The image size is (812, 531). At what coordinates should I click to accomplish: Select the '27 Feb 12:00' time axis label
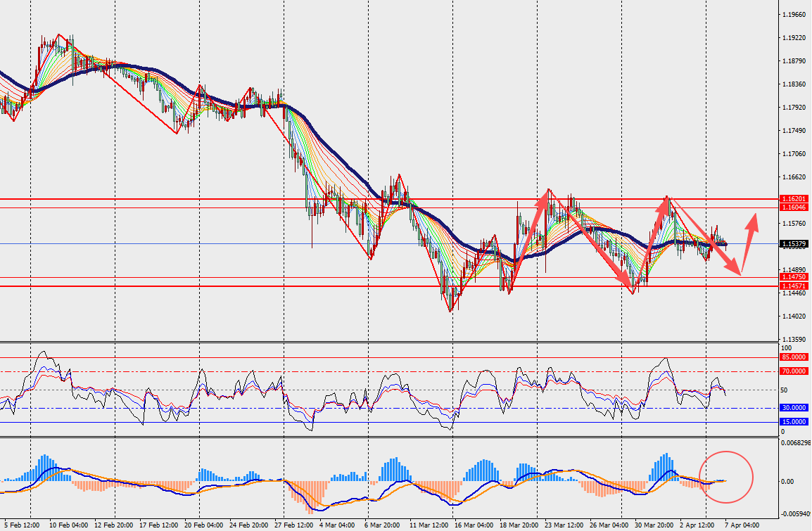[293, 525]
